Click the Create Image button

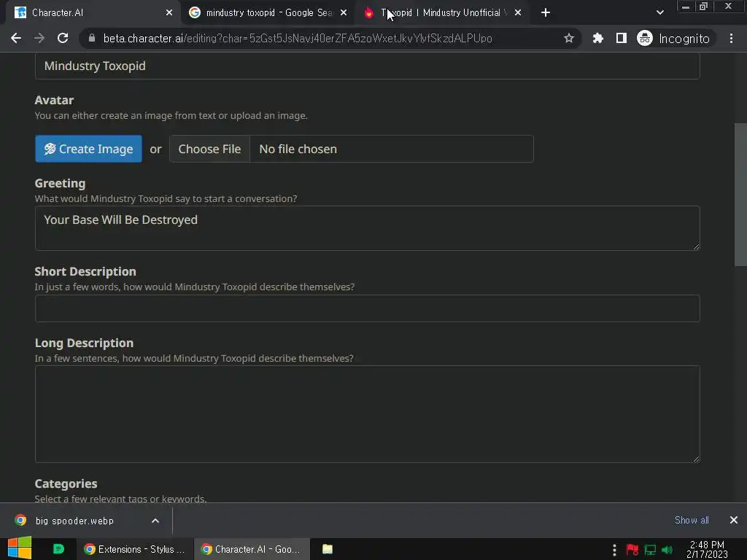point(88,149)
